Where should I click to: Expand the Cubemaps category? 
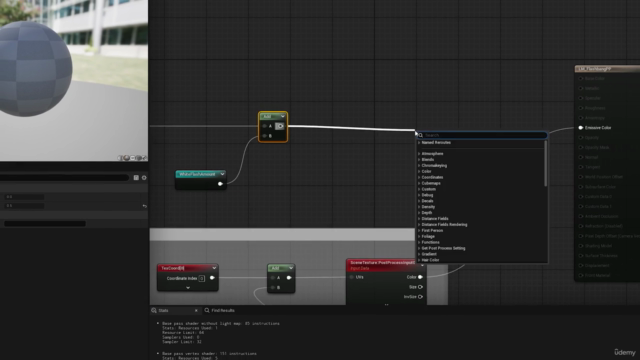tap(419, 183)
